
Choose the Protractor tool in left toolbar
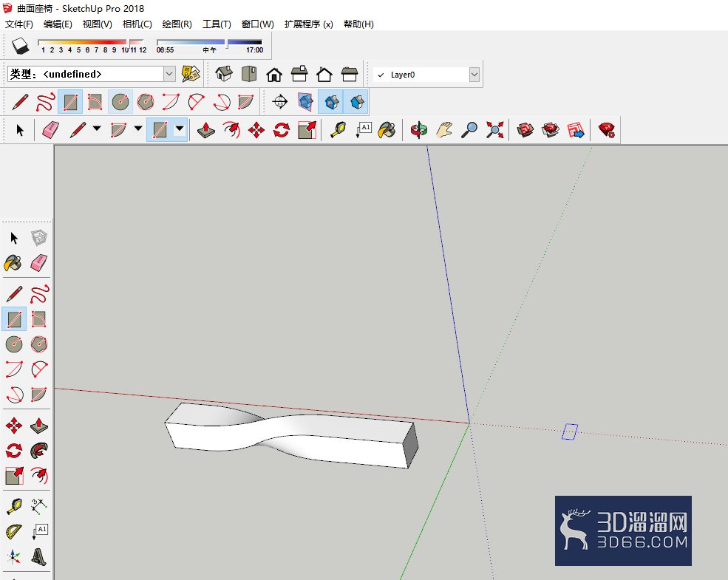14,532
